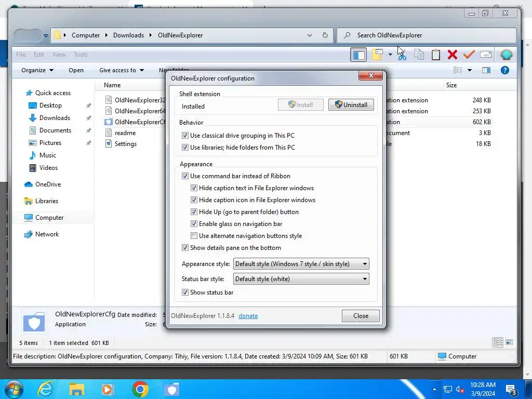532x399 pixels.
Task: Click Open in the command bar
Action: 76,70
